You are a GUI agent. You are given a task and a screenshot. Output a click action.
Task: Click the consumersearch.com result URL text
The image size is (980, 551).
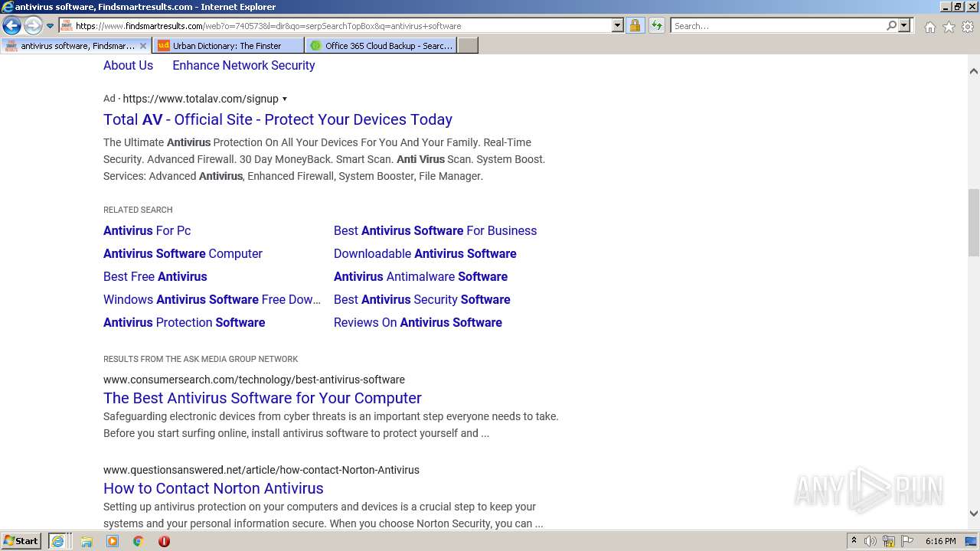(x=254, y=380)
